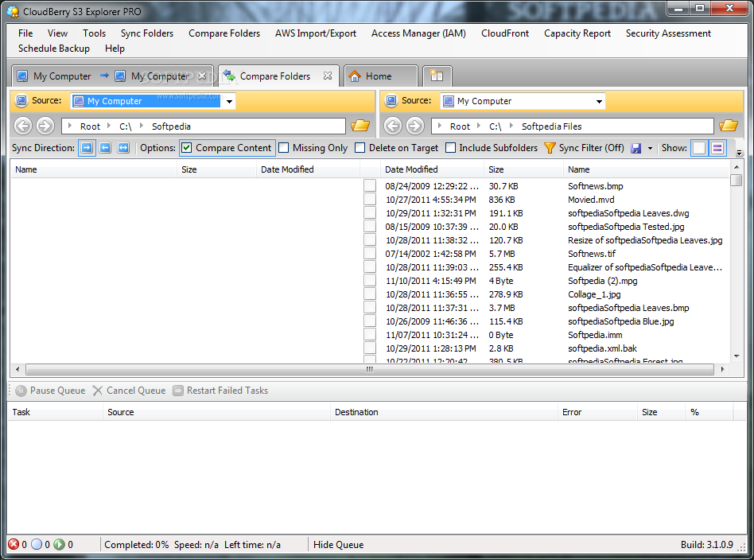Image resolution: width=754 pixels, height=560 pixels.
Task: Close the My Computer tab
Action: (203, 76)
